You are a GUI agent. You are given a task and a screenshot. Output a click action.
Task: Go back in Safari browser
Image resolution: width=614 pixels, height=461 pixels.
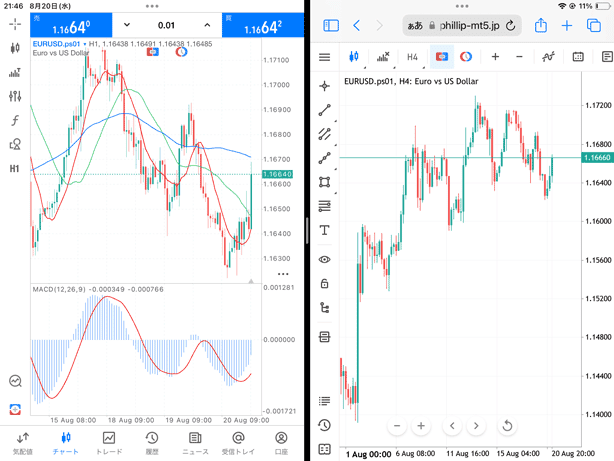click(x=356, y=26)
